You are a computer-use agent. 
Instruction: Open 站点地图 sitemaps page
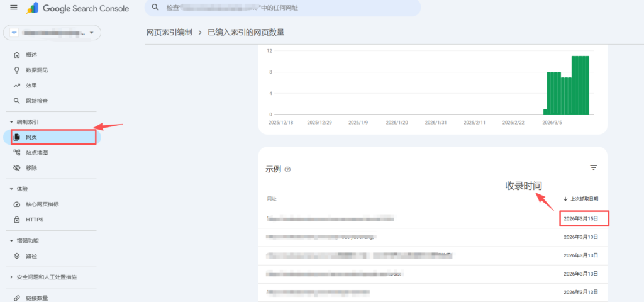(x=36, y=152)
